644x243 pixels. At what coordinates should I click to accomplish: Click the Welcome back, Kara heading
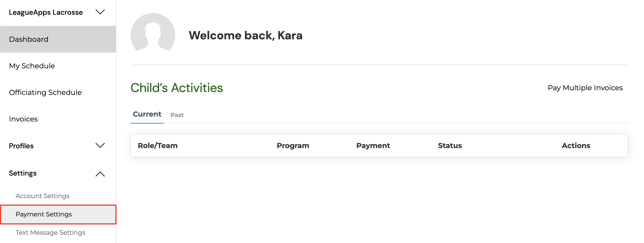tap(246, 35)
